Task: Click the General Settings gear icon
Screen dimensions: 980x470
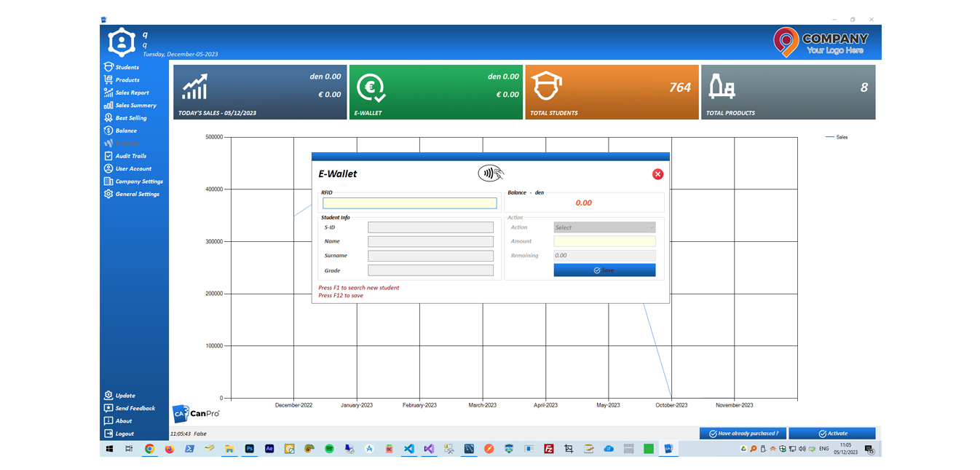Action: point(108,194)
